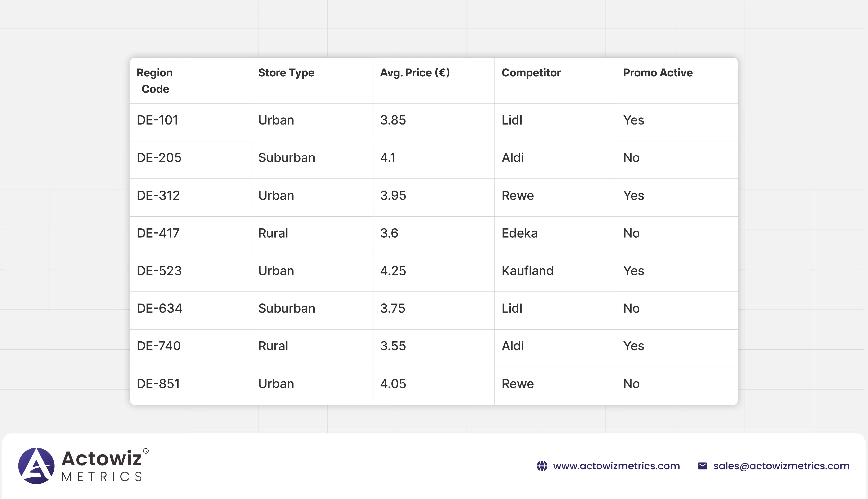Select the 3.55 average price cell
Screen dimensions: 868x499
point(393,346)
